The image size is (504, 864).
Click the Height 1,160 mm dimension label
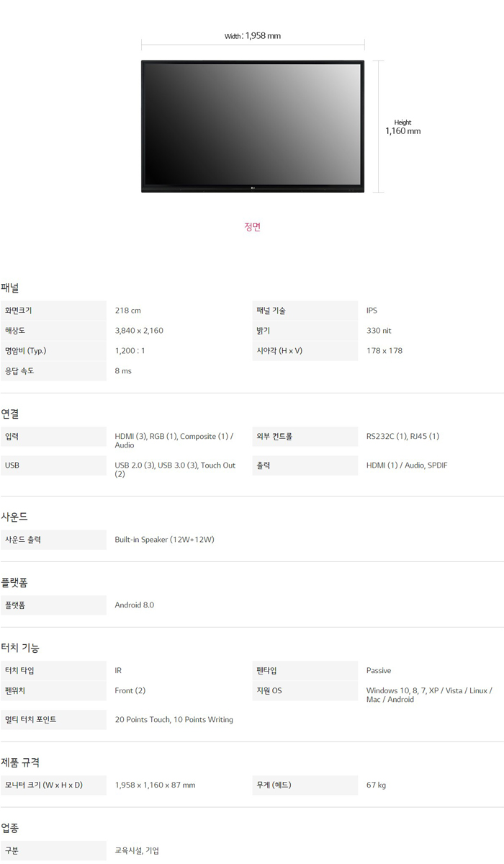click(x=402, y=127)
